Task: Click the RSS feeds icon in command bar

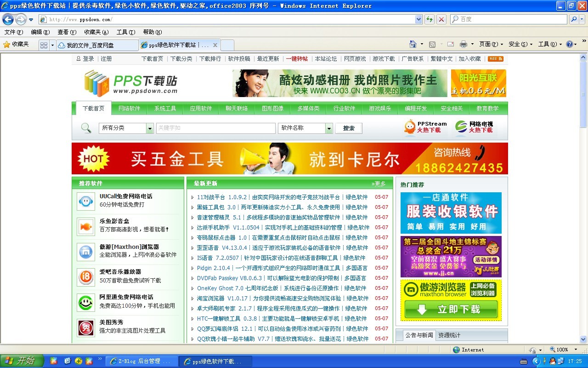Action: (x=432, y=44)
